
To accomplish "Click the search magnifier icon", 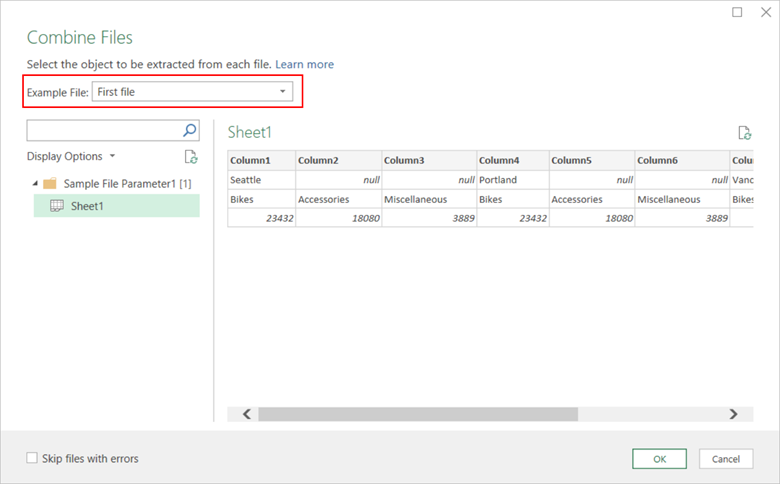I will [190, 131].
